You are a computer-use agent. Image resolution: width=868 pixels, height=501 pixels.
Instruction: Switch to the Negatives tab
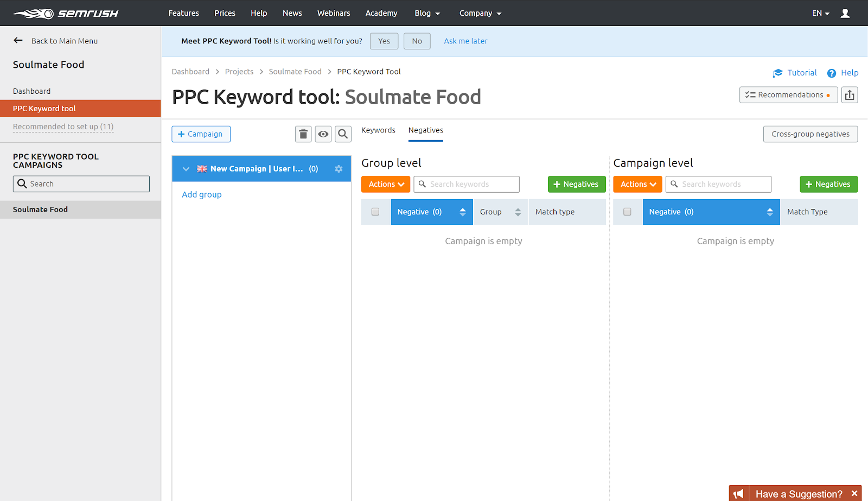click(x=426, y=130)
